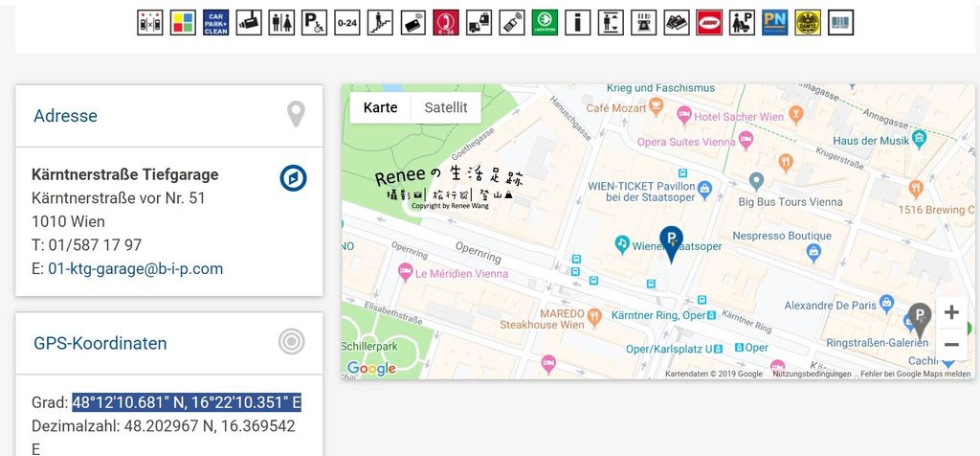Image resolution: width=980 pixels, height=456 pixels.
Task: Click the green charging station icon
Action: tap(545, 23)
